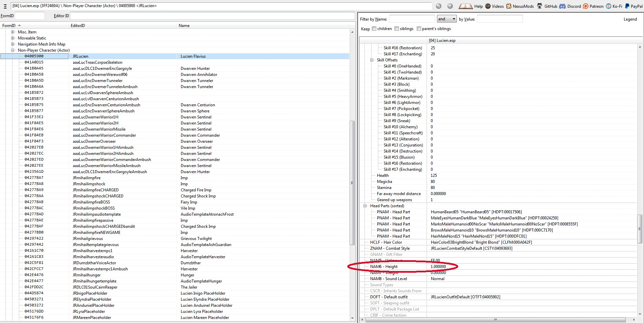Select Skill #17 (Enchanting) value 20
Image resolution: width=644 pixels, height=323 pixels.
click(x=433, y=54)
